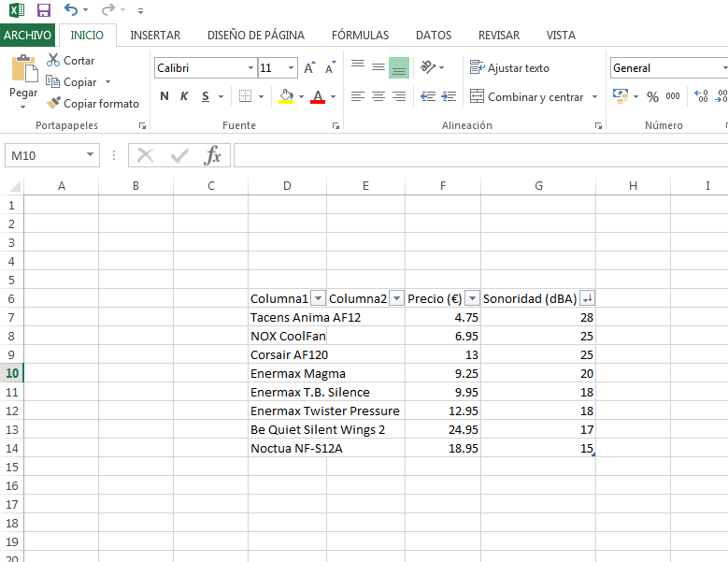Toggle center text alignment
Viewport: 728px width, 562px height.
point(378,96)
